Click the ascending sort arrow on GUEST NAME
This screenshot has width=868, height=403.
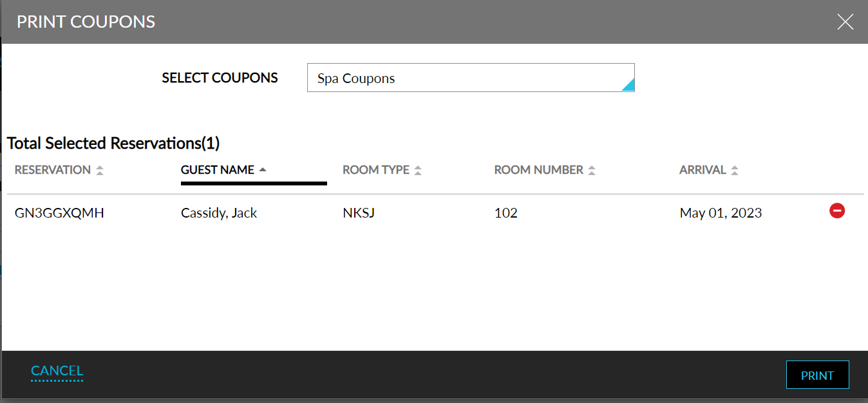[x=263, y=169]
